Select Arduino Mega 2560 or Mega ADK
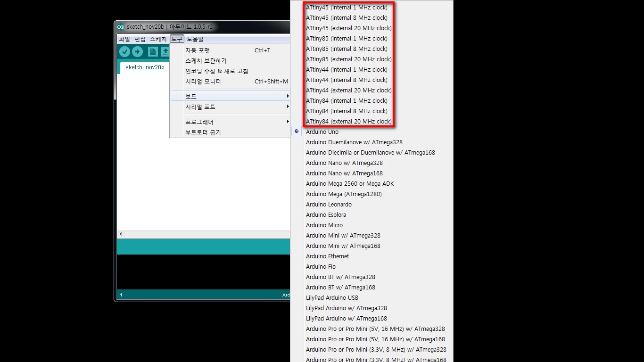This screenshot has width=644, height=362. (372, 184)
